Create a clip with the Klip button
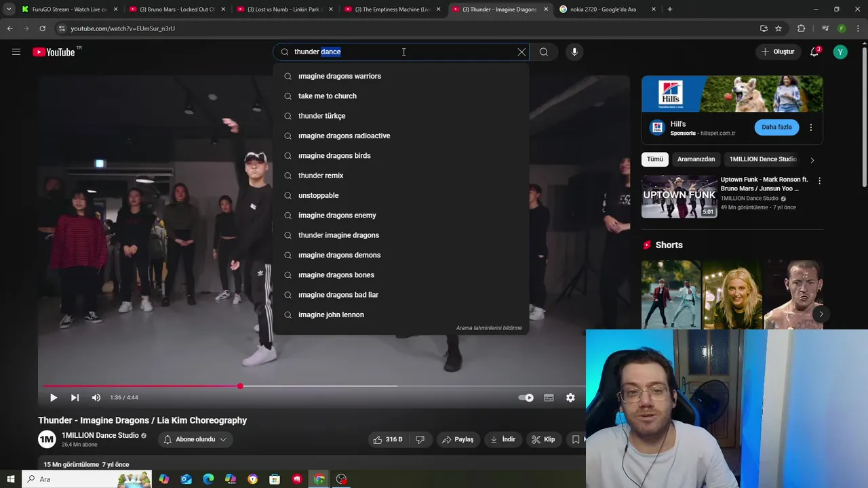This screenshot has width=868, height=488. [x=543, y=440]
